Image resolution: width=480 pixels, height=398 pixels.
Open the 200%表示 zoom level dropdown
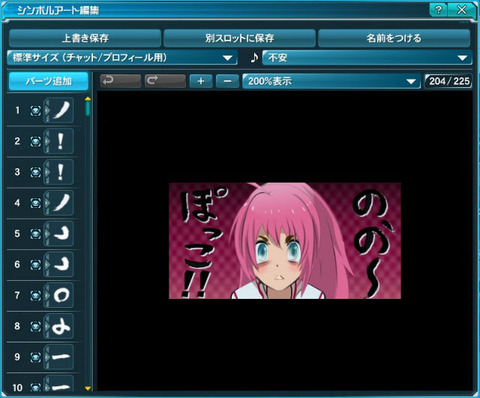(331, 81)
